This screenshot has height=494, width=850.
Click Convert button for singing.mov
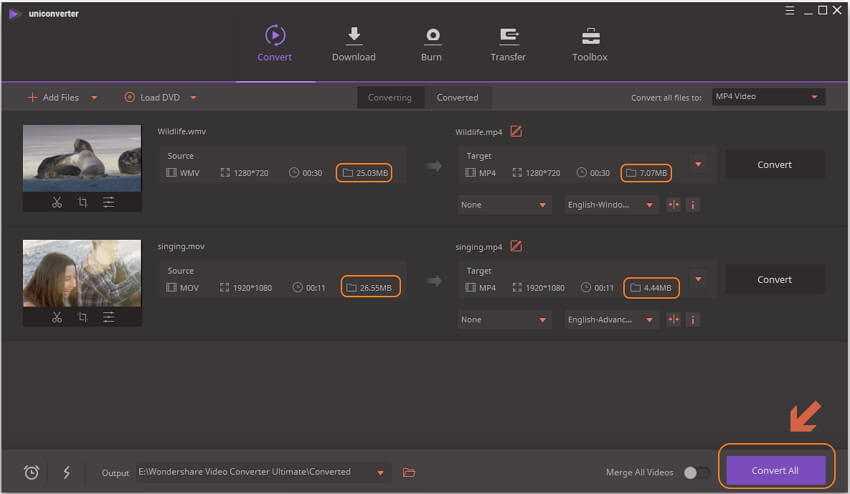774,279
